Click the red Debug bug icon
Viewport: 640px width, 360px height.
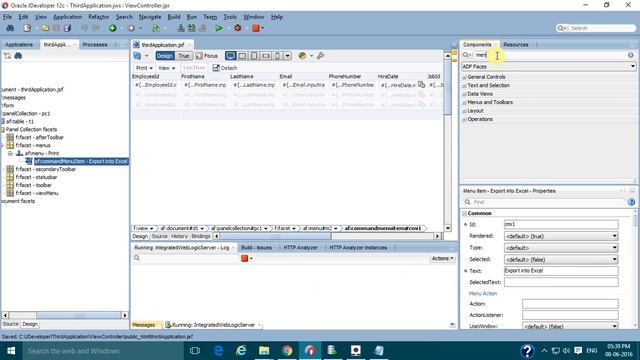tap(238, 28)
